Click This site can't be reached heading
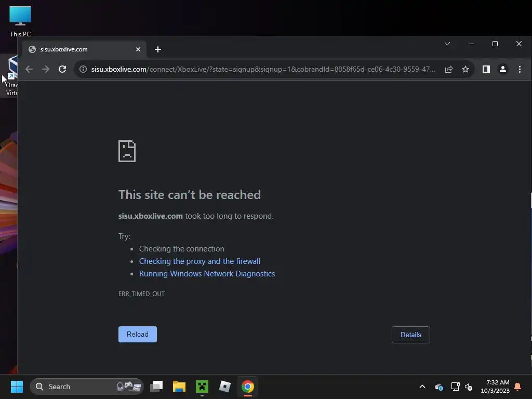This screenshot has width=532, height=399. pyautogui.click(x=190, y=195)
